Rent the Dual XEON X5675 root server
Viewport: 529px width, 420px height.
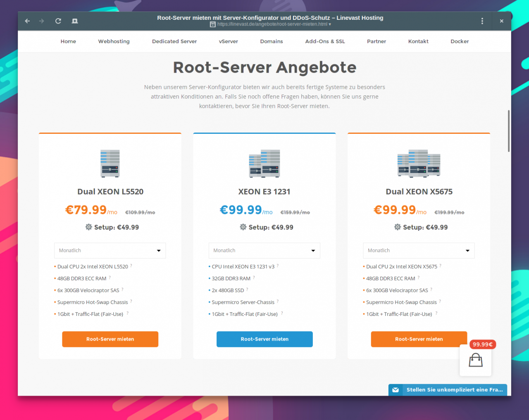pyautogui.click(x=419, y=339)
